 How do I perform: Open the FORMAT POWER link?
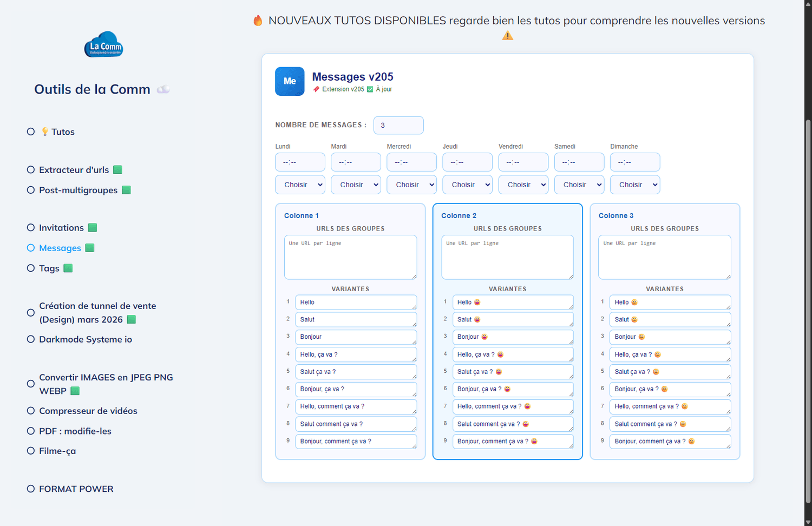pos(76,489)
